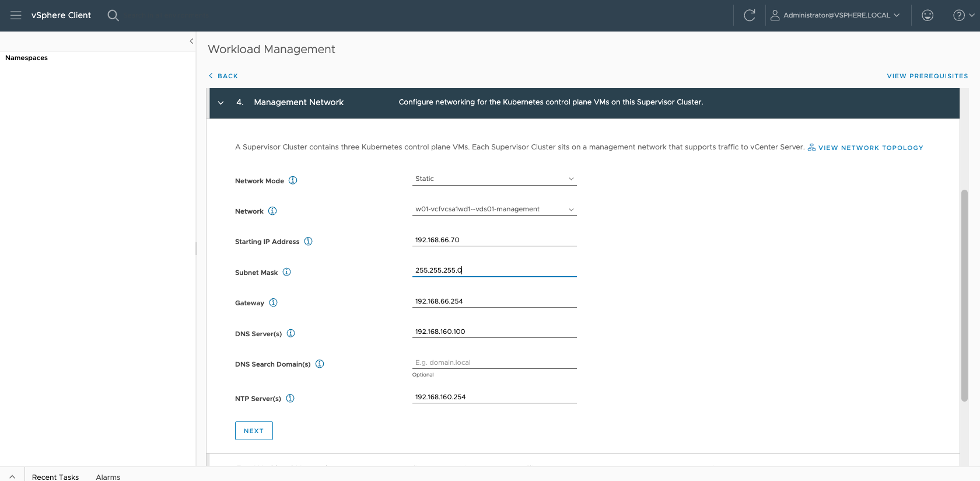Image resolution: width=980 pixels, height=481 pixels.
Task: Click DNS Server(s) info icon
Action: pos(291,333)
